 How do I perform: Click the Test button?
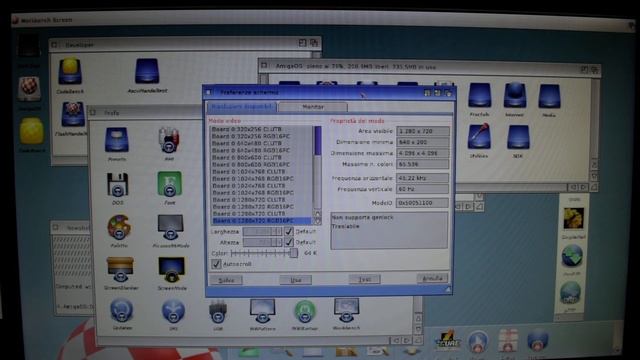[364, 279]
